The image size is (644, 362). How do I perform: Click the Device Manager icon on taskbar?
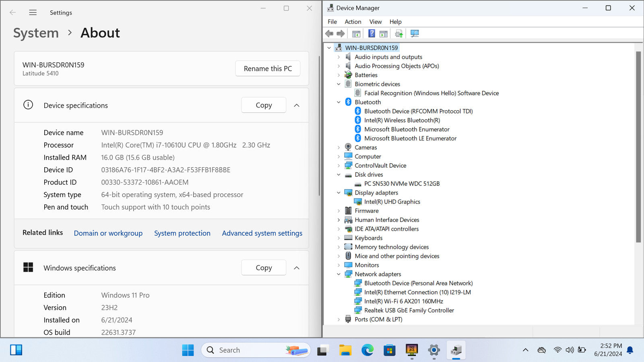456,350
